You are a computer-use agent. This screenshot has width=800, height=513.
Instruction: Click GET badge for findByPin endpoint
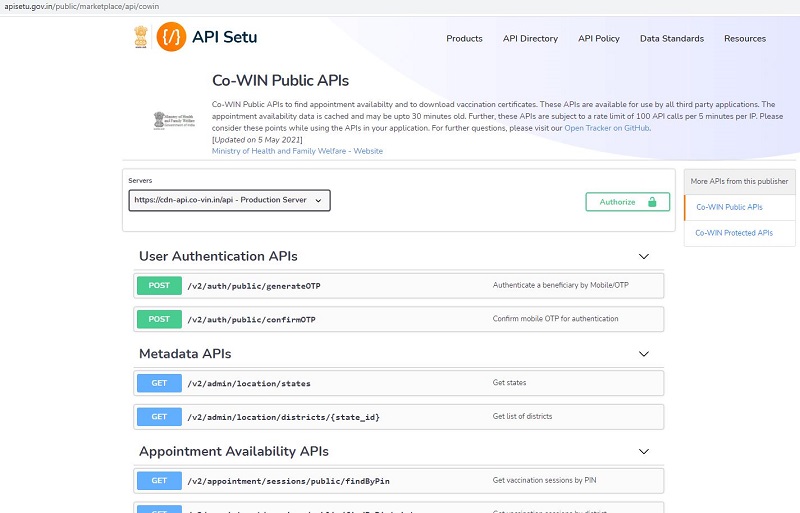point(159,480)
